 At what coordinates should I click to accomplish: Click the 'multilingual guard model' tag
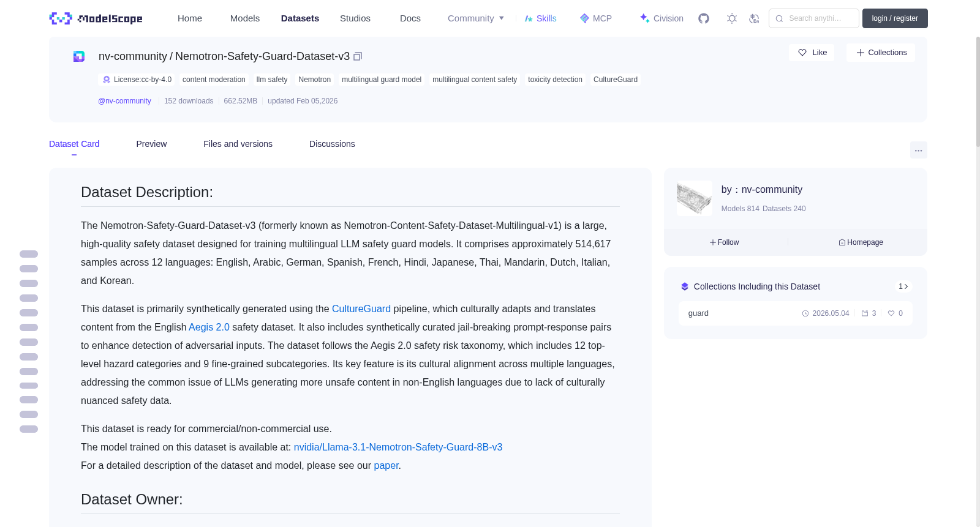[x=382, y=80]
